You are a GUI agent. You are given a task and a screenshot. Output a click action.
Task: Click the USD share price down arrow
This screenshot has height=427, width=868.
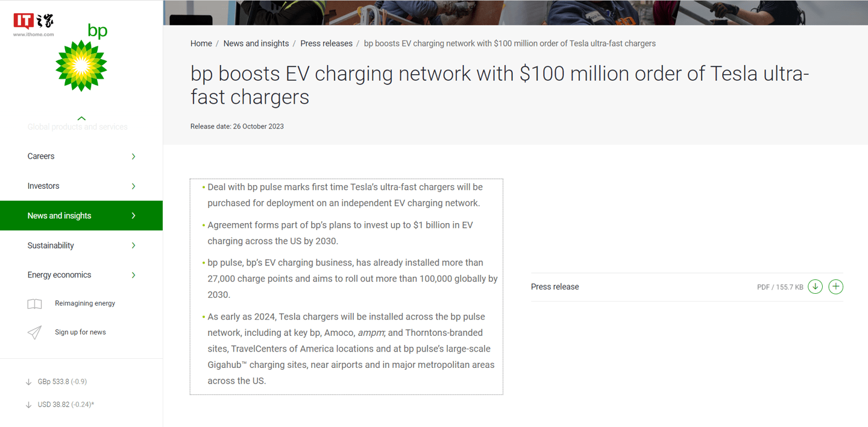pos(28,405)
